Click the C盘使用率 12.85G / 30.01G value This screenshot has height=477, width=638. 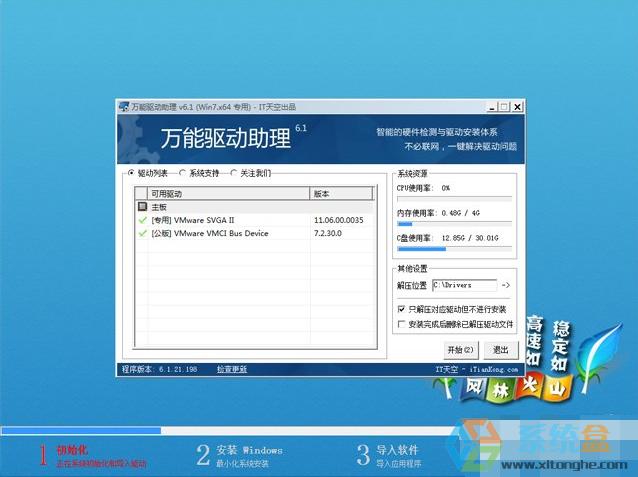pos(470,238)
